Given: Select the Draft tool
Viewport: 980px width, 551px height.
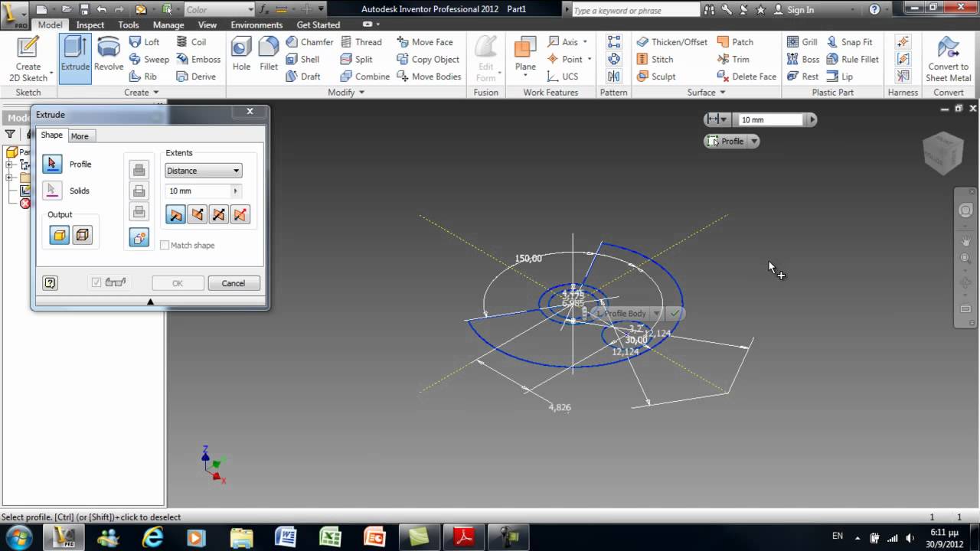Looking at the screenshot, I should click(x=302, y=76).
